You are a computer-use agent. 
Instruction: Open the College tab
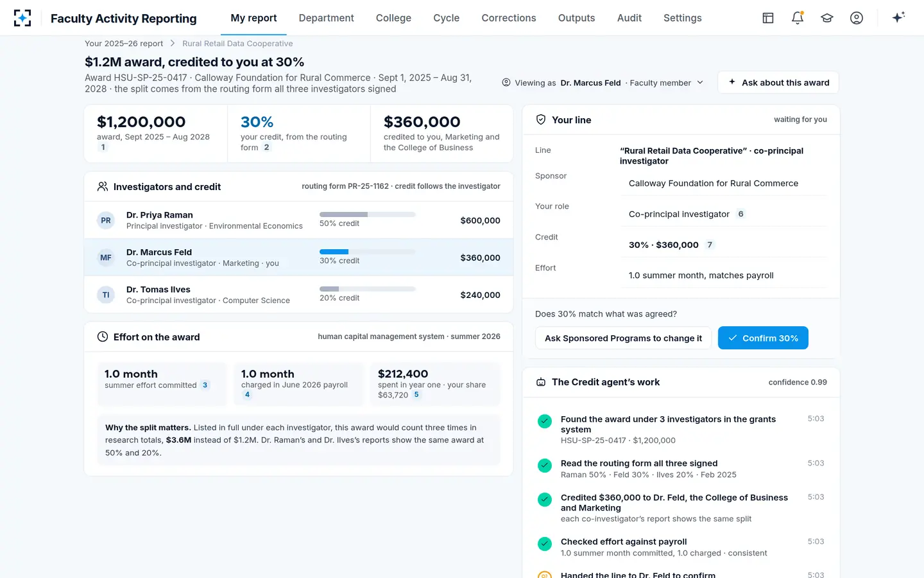point(393,18)
